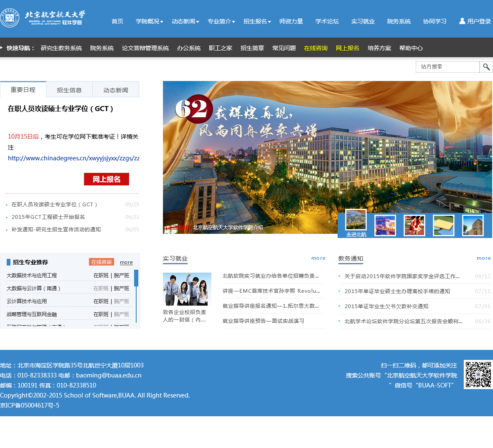Open the 学院概况 dropdown menu

(x=149, y=21)
